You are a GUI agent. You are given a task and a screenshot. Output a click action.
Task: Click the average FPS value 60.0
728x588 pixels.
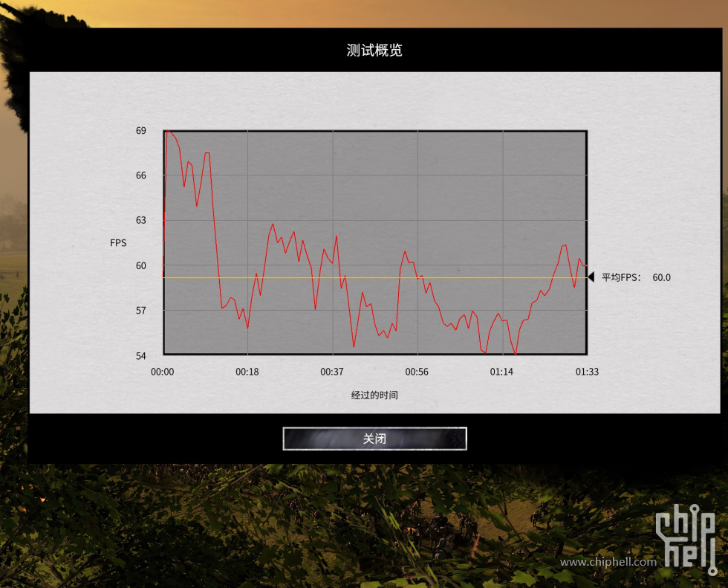[x=662, y=277]
